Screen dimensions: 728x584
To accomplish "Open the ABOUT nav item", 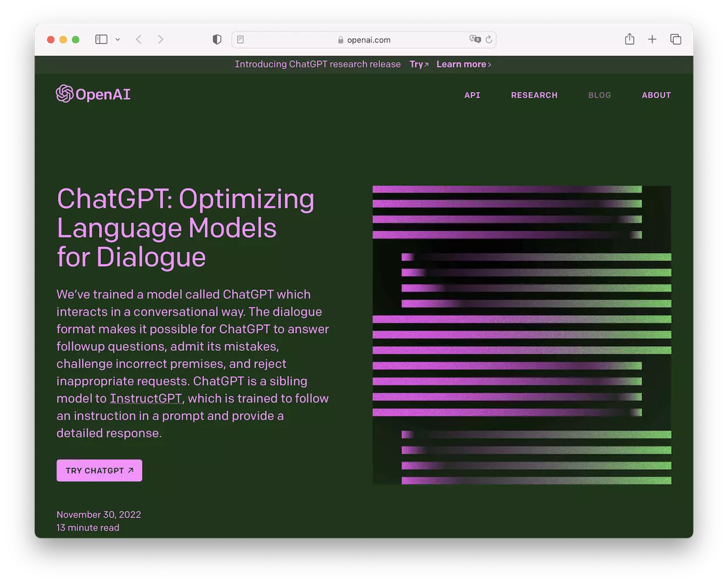I will 656,95.
